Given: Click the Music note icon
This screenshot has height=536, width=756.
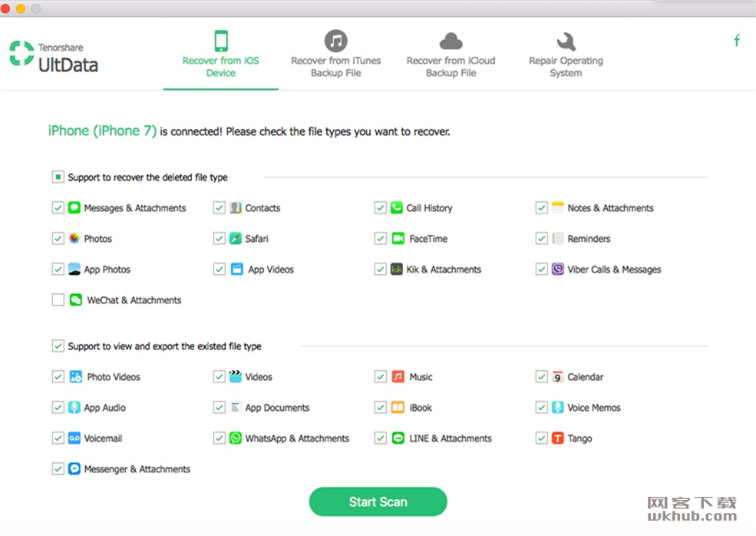Looking at the screenshot, I should tap(398, 377).
